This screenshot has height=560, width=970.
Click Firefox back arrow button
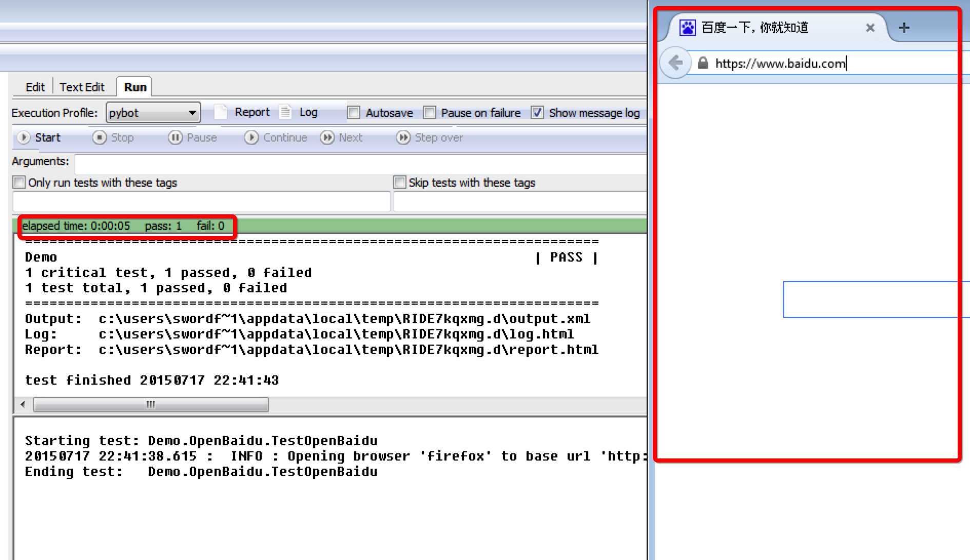[x=675, y=63]
